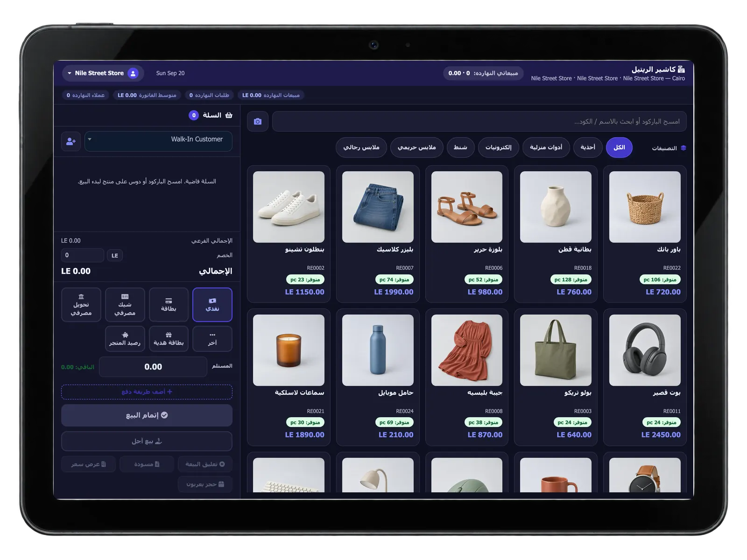Image resolution: width=747 pixels, height=560 pixels.
Task: Click the credit sale (بيع آجل) button
Action: click(x=147, y=441)
